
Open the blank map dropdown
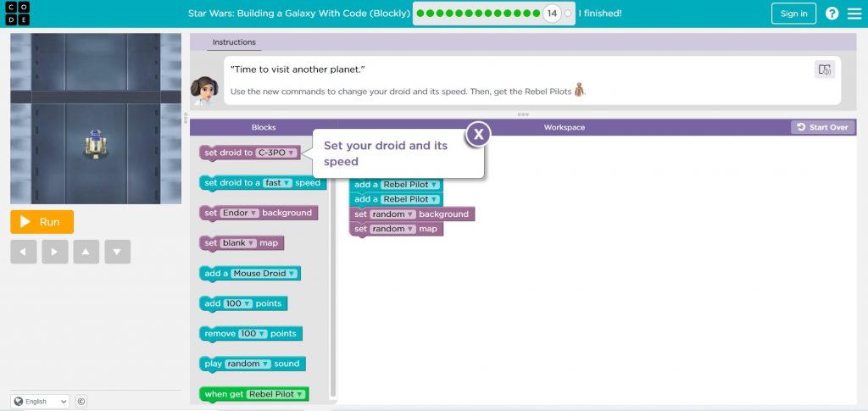coord(238,243)
